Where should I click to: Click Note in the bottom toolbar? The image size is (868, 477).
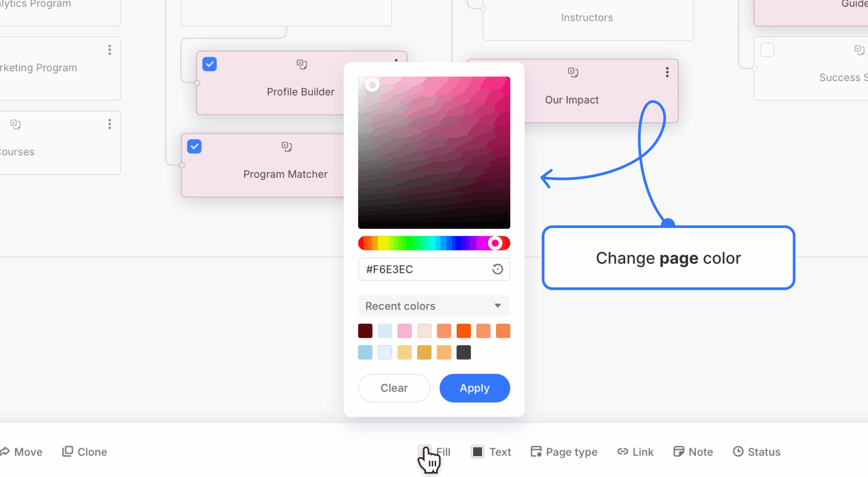(x=693, y=452)
